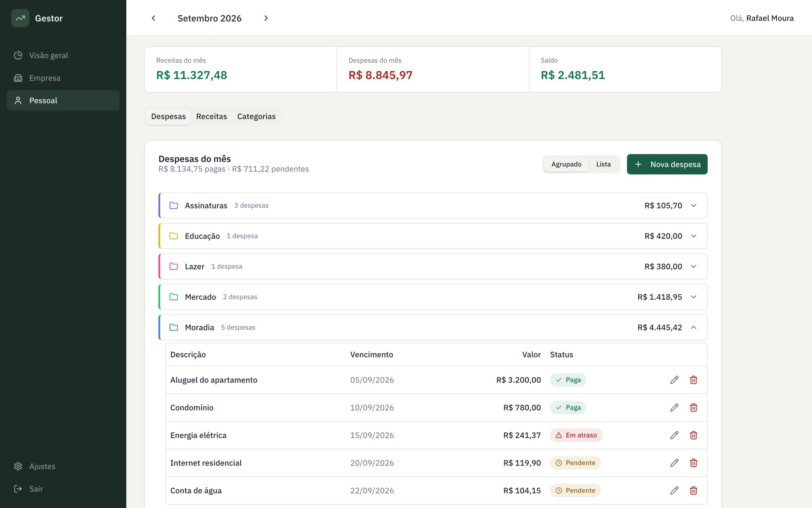The image size is (812, 508).
Task: Switch to the Receitas tab
Action: (x=212, y=117)
